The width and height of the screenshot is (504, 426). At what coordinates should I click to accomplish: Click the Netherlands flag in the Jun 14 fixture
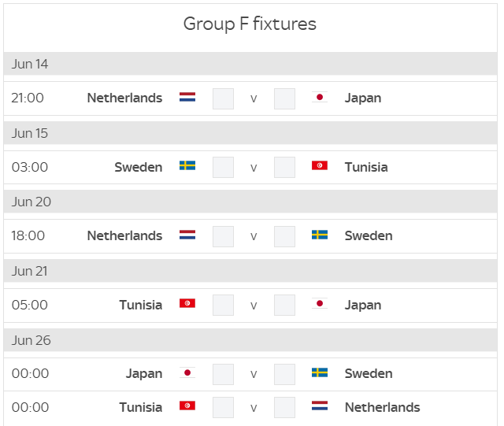187,97
